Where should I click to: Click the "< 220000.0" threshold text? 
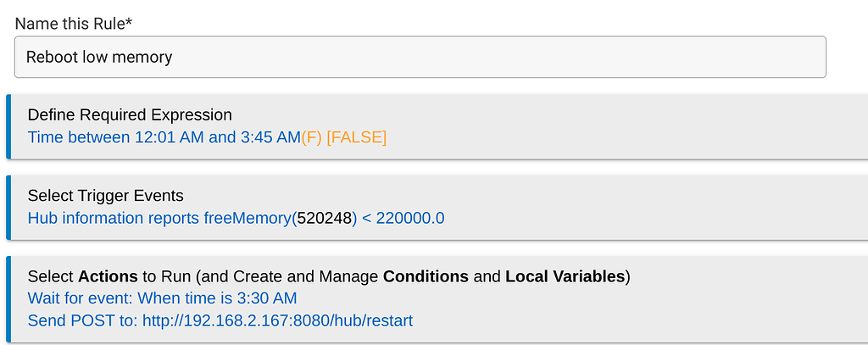coord(403,219)
